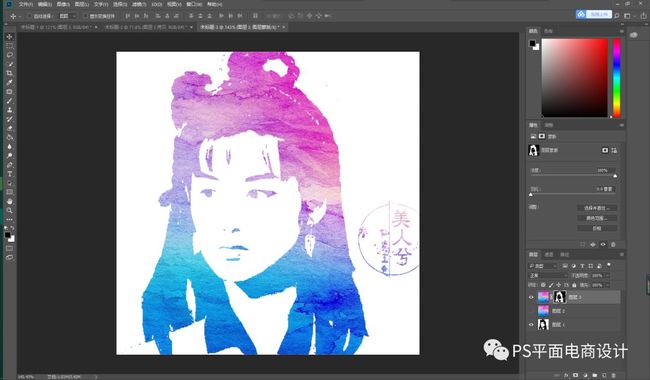This screenshot has height=380, width=650.
Task: Click Layers panel add mask icon
Action: tap(576, 375)
